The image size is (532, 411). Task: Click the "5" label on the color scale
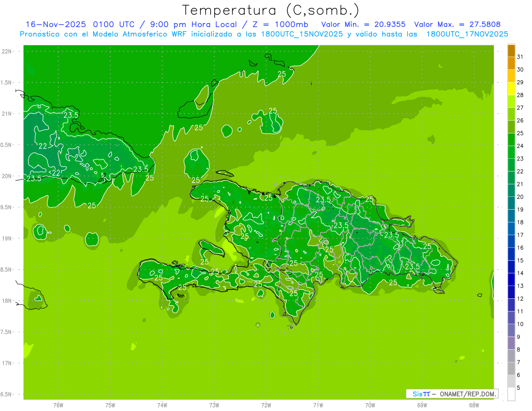coord(519,388)
